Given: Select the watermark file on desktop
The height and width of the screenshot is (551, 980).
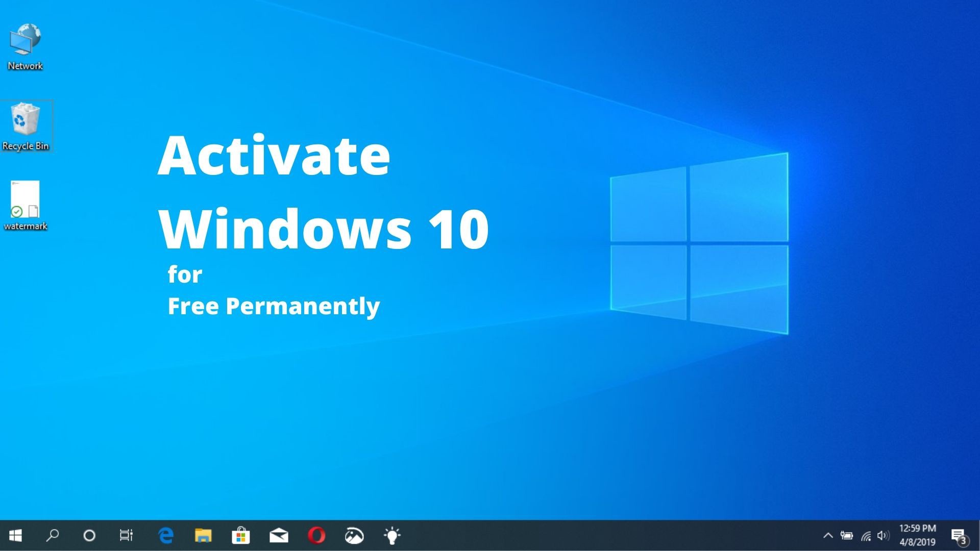Looking at the screenshot, I should coord(26,205).
